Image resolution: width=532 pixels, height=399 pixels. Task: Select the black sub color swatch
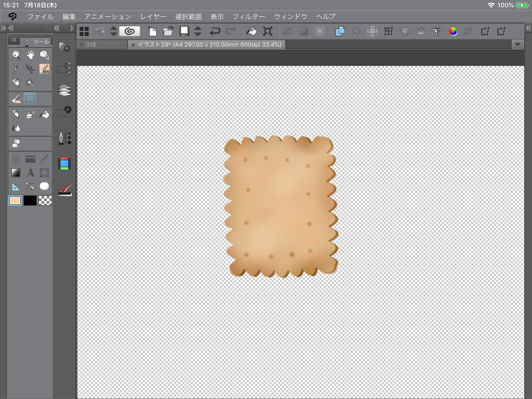(x=30, y=201)
